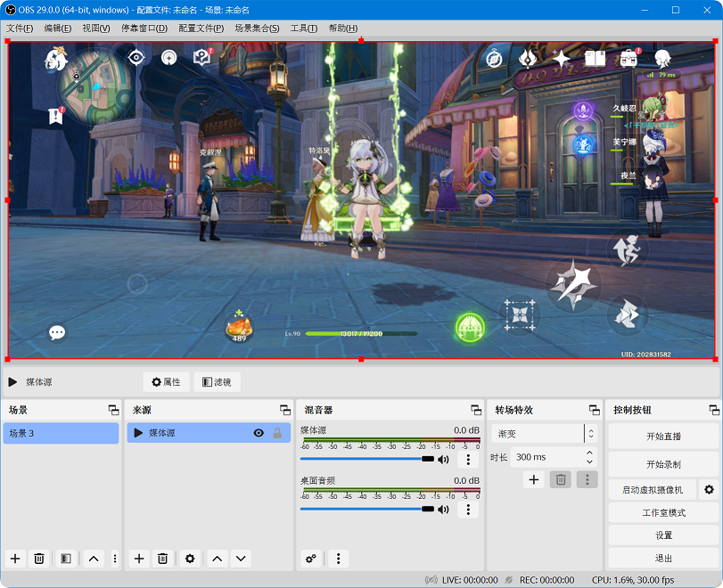The image size is (723, 588).
Task: Undock the 场景 panel
Action: pos(113,410)
